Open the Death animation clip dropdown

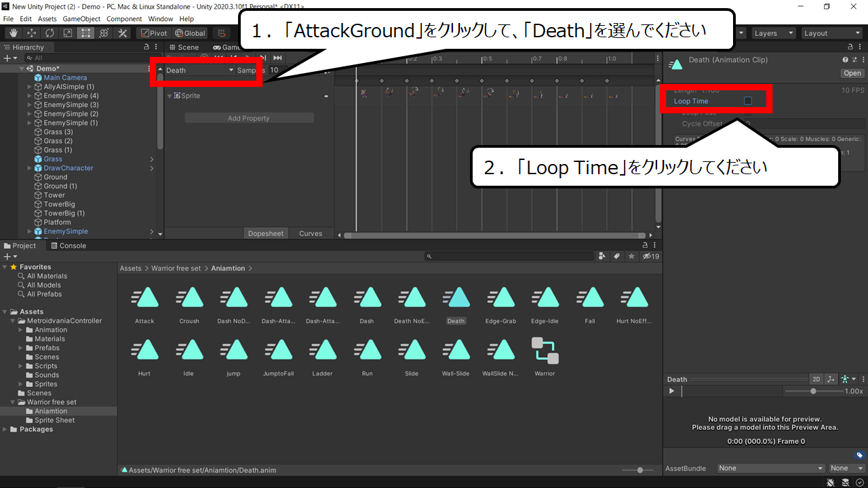(x=199, y=70)
